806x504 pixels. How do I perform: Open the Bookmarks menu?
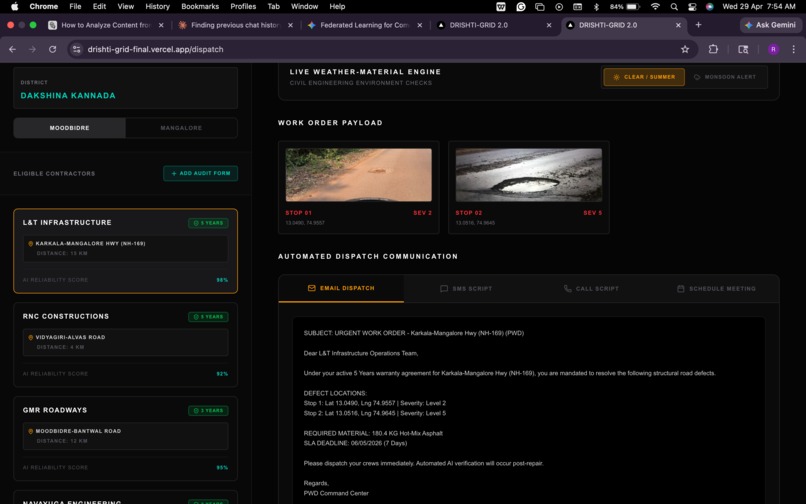(200, 7)
